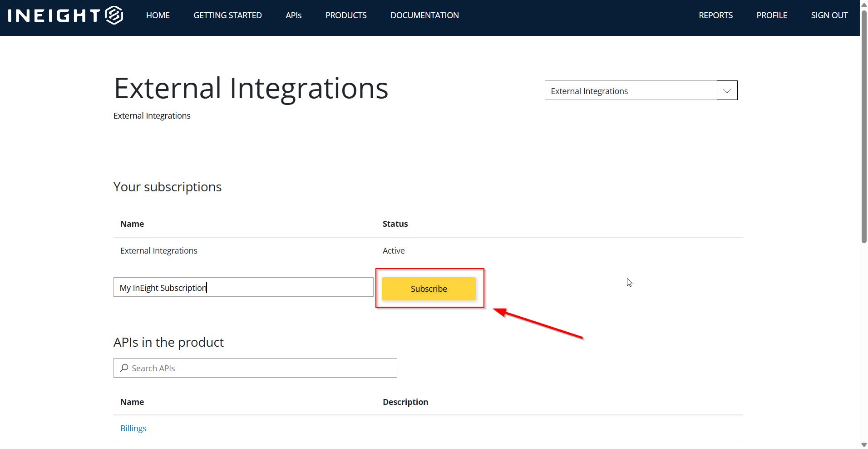Click the page scrollbar down arrow
868x449 pixels.
click(863, 445)
